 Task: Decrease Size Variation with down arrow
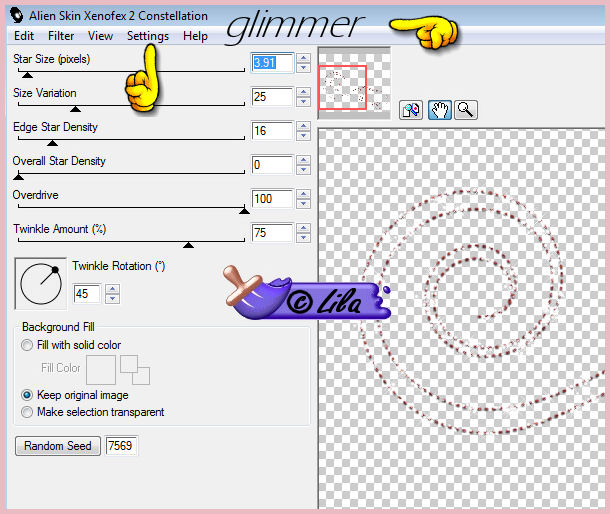[303, 102]
